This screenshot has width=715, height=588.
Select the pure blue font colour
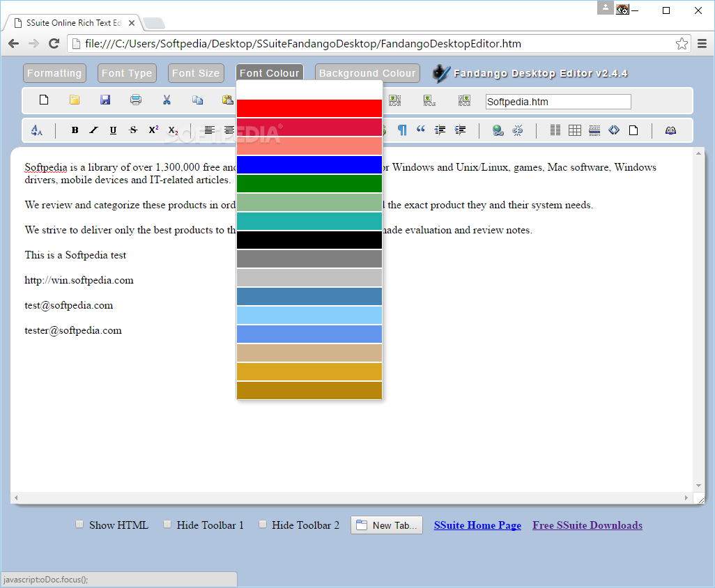click(x=309, y=164)
